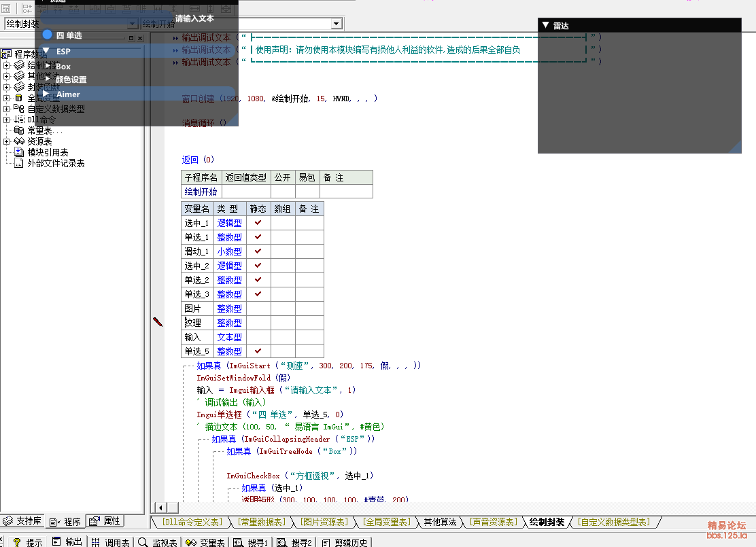Toggle the 静态 check for 选中_1
Viewport: 756px width, 547px height.
(x=258, y=223)
